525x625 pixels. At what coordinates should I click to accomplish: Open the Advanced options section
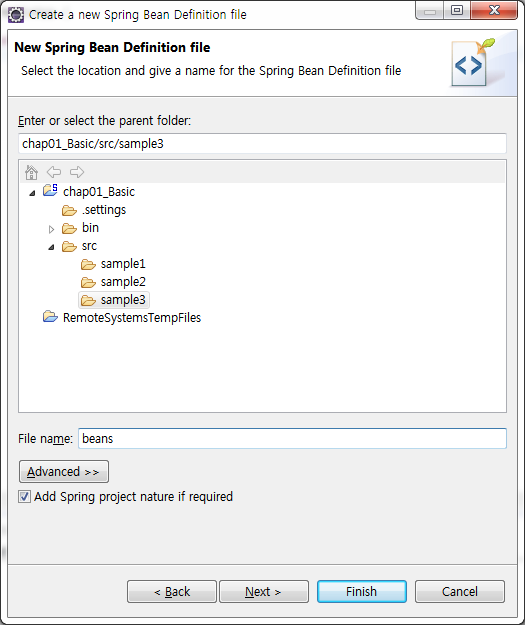click(64, 472)
